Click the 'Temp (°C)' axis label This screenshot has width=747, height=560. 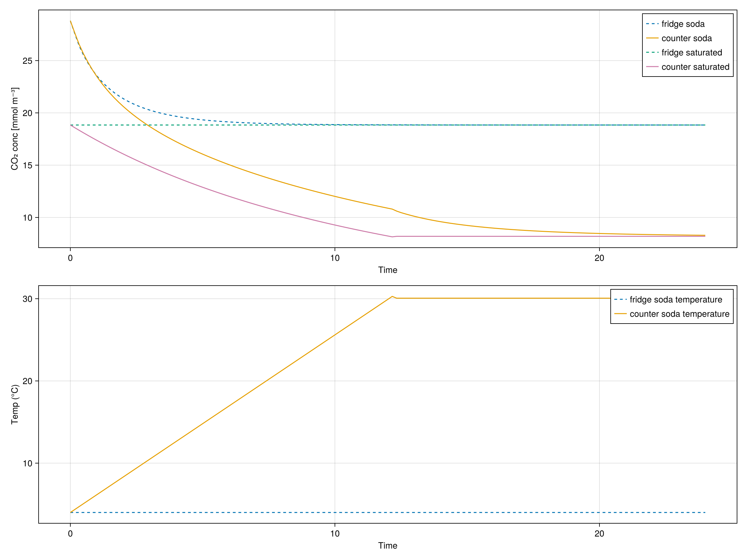click(x=15, y=404)
